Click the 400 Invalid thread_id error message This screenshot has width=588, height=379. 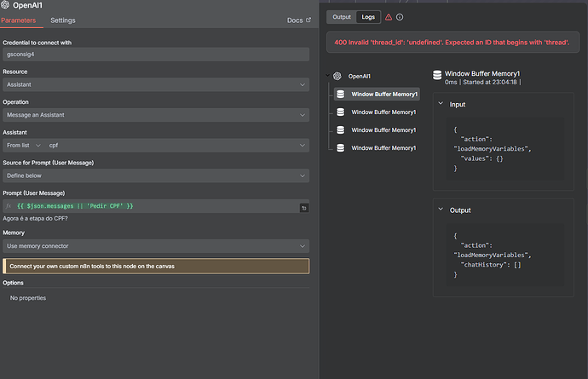tap(452, 43)
